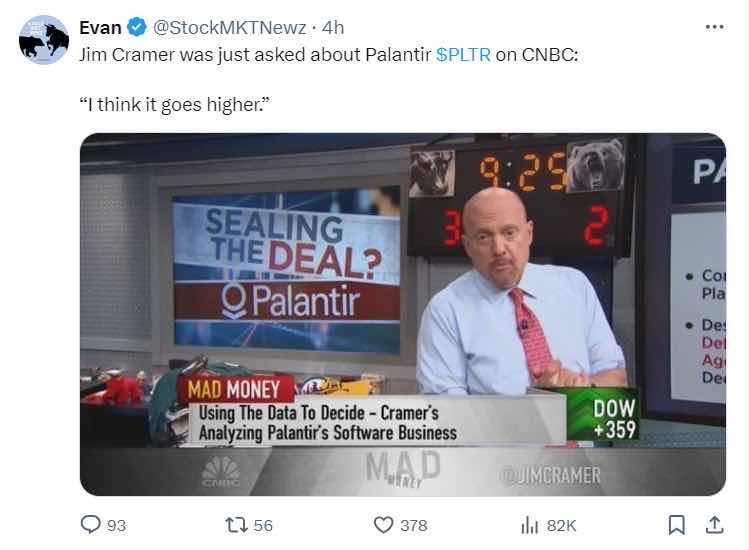
Task: Click the 82K views count
Action: [562, 526]
